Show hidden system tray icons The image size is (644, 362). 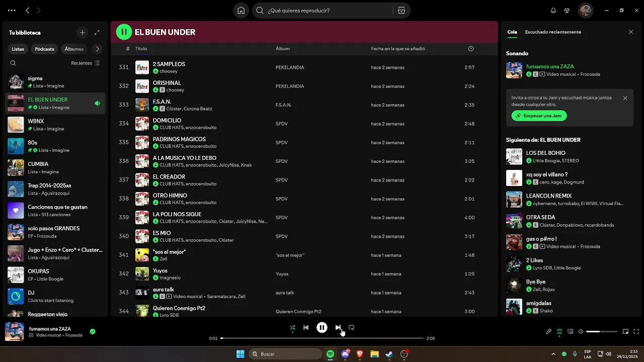coord(553,354)
